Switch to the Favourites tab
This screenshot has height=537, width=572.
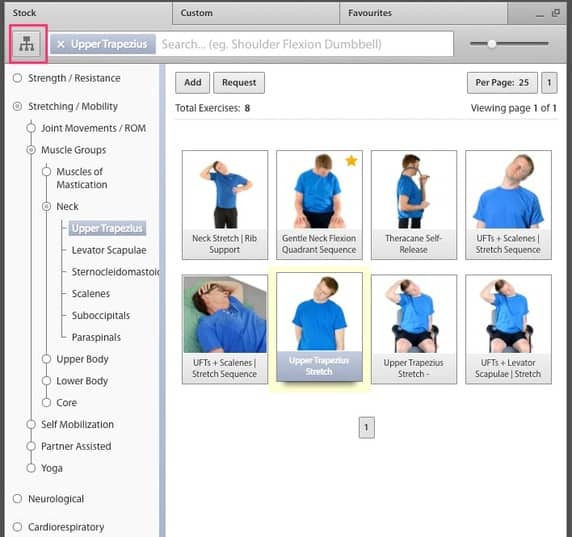click(423, 13)
